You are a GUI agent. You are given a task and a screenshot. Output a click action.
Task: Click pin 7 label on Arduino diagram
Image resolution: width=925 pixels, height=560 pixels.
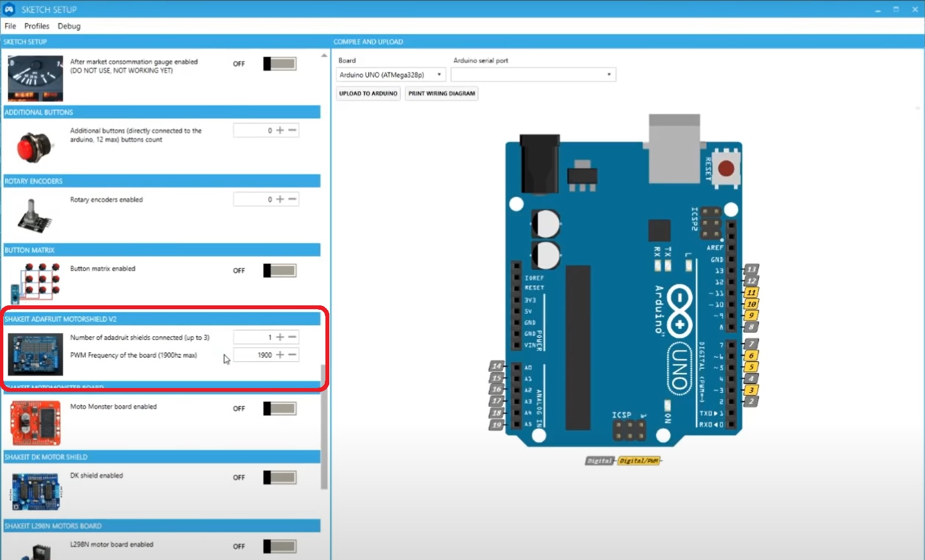coord(751,344)
